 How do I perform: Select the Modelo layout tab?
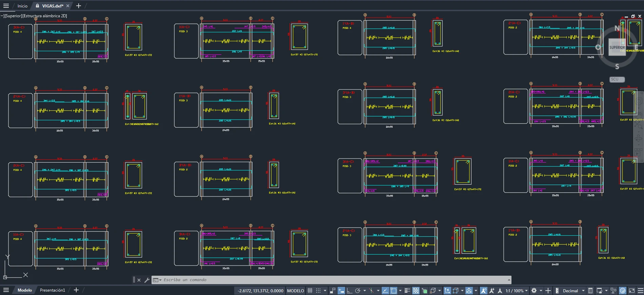(25, 290)
